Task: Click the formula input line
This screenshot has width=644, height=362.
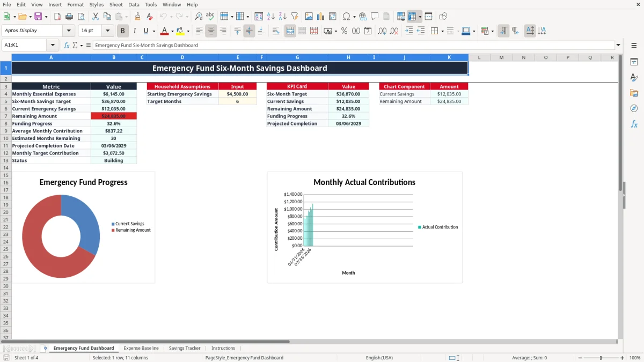Action: [x=353, y=45]
